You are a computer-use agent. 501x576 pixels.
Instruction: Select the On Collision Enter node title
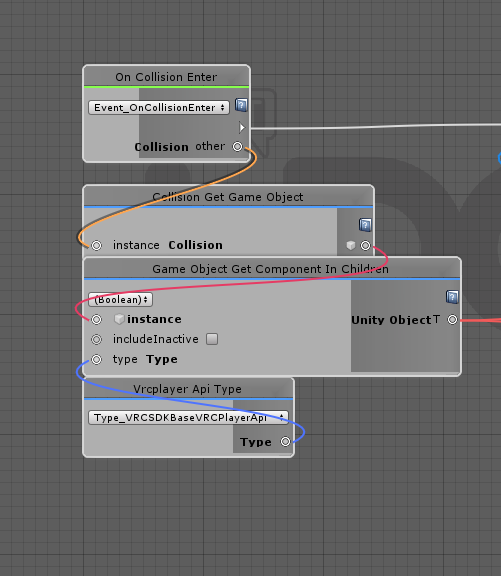pos(166,77)
